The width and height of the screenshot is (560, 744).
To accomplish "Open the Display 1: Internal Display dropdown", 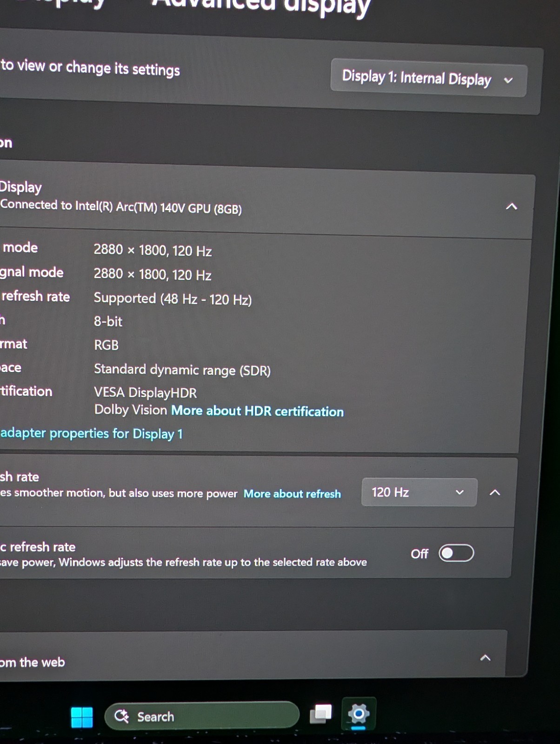I will click(428, 78).
